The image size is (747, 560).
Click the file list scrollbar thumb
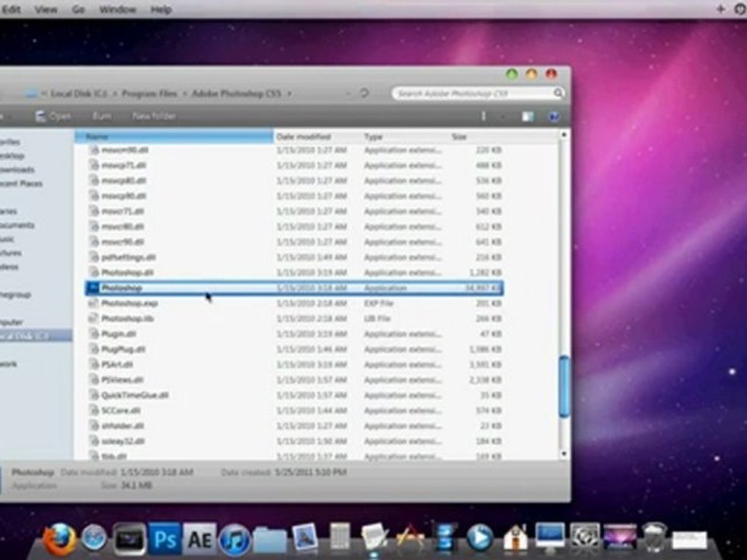click(563, 387)
